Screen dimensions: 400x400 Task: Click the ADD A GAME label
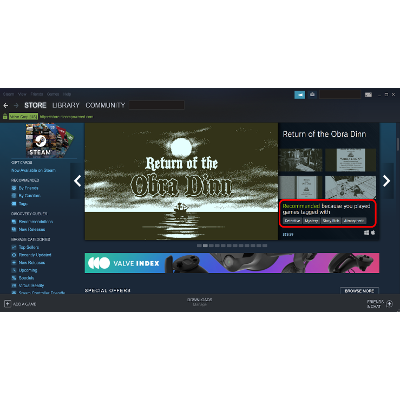click(x=24, y=304)
